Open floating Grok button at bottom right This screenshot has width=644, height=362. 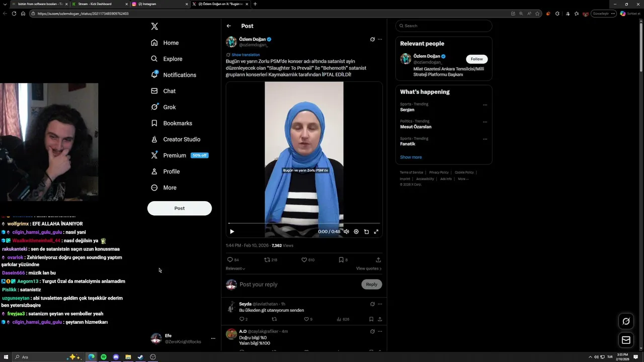626,321
